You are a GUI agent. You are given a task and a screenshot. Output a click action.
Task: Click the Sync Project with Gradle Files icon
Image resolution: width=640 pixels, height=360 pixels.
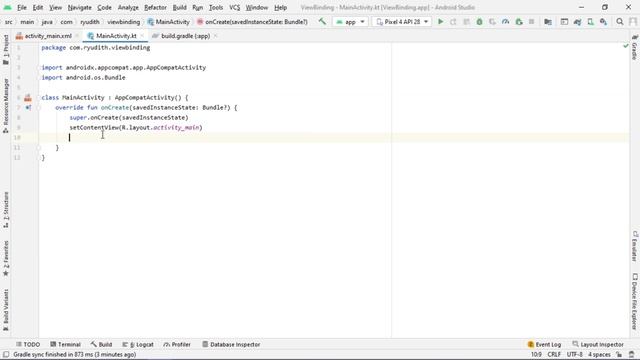pos(577,22)
